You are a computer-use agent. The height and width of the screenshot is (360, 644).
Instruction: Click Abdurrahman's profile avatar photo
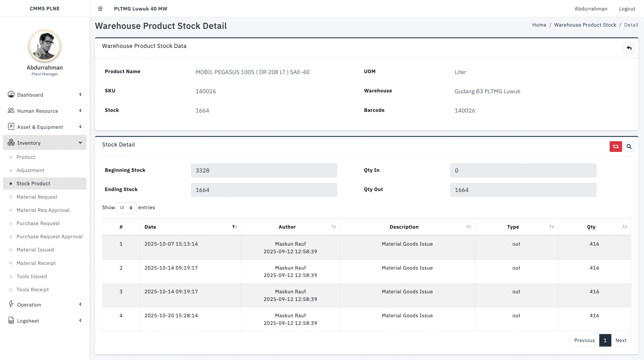tap(45, 46)
